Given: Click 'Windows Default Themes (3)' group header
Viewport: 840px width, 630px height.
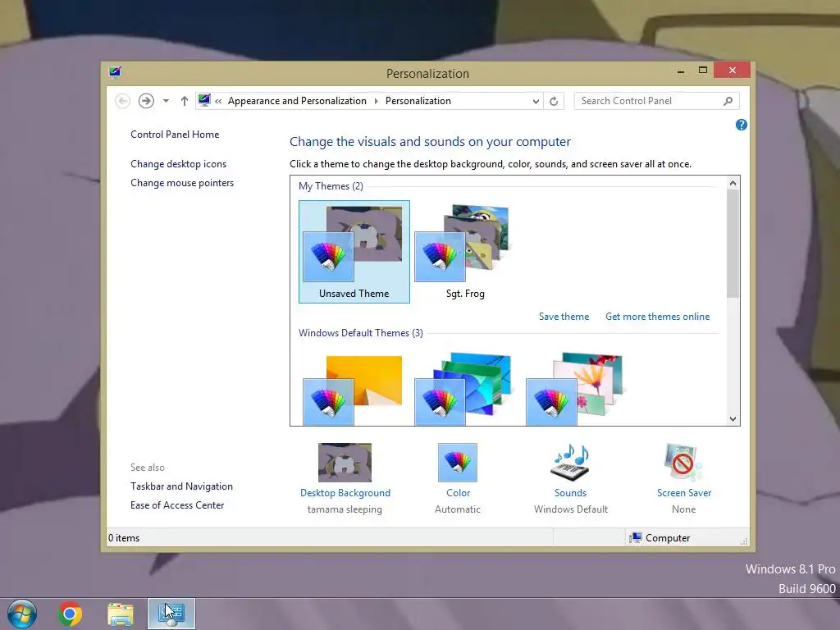Looking at the screenshot, I should (x=361, y=333).
